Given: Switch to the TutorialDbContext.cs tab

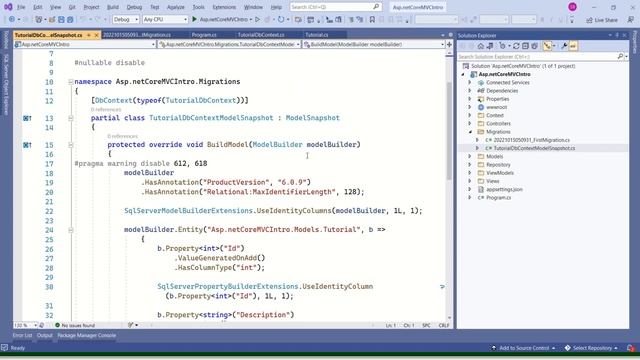Looking at the screenshot, I should click(x=261, y=35).
